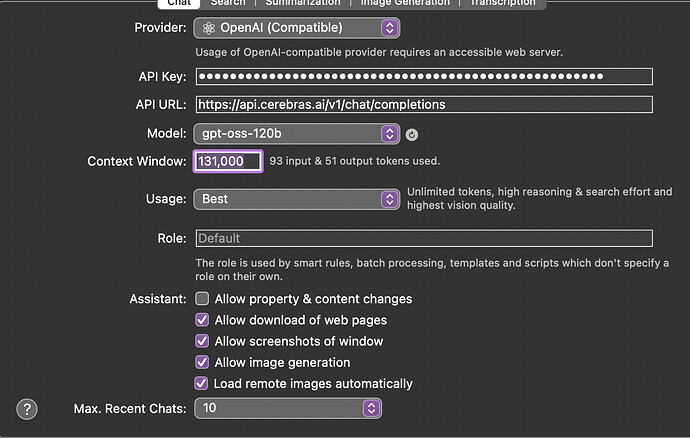The height and width of the screenshot is (438, 690).
Task: Click into the API URL field
Action: tap(423, 104)
